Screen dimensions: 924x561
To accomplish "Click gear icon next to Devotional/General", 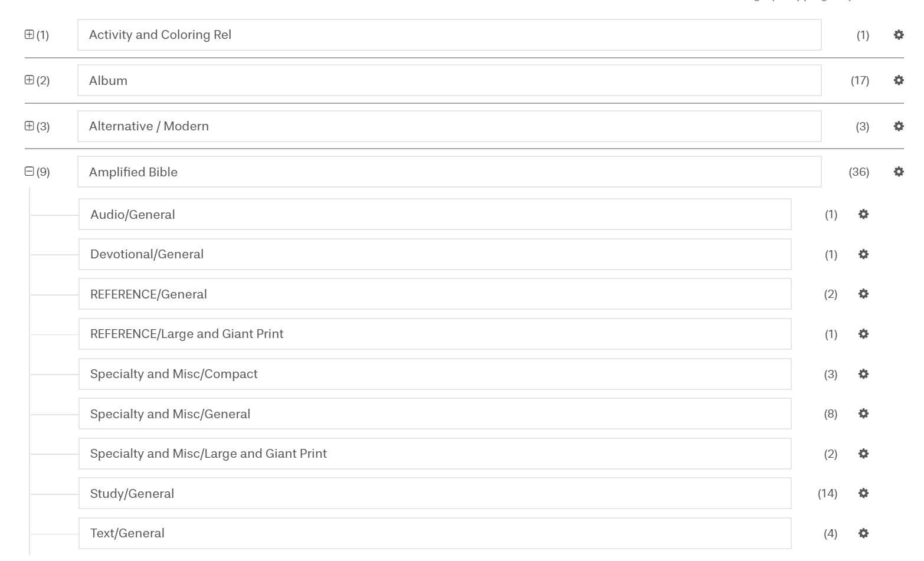I will coord(863,254).
